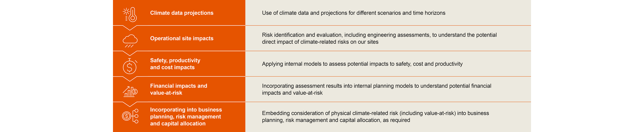The image size is (644, 132).
Task: Click the thermometer and sun icon
Action: (130, 15)
